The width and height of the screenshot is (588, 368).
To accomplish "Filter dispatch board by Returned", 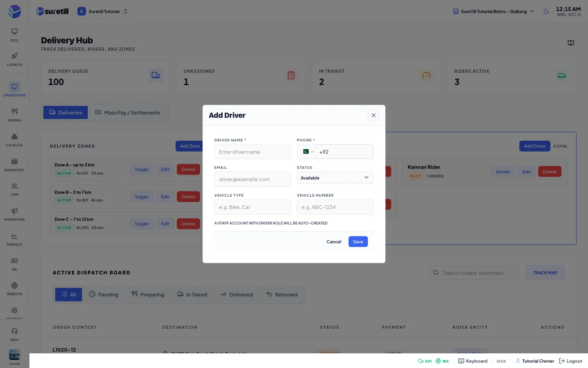I will (x=282, y=294).
